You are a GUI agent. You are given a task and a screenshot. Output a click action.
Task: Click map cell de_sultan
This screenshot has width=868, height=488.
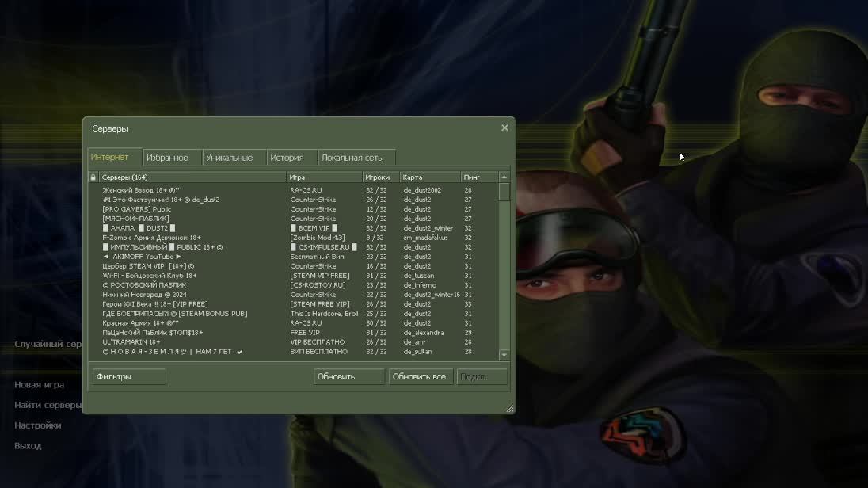418,352
